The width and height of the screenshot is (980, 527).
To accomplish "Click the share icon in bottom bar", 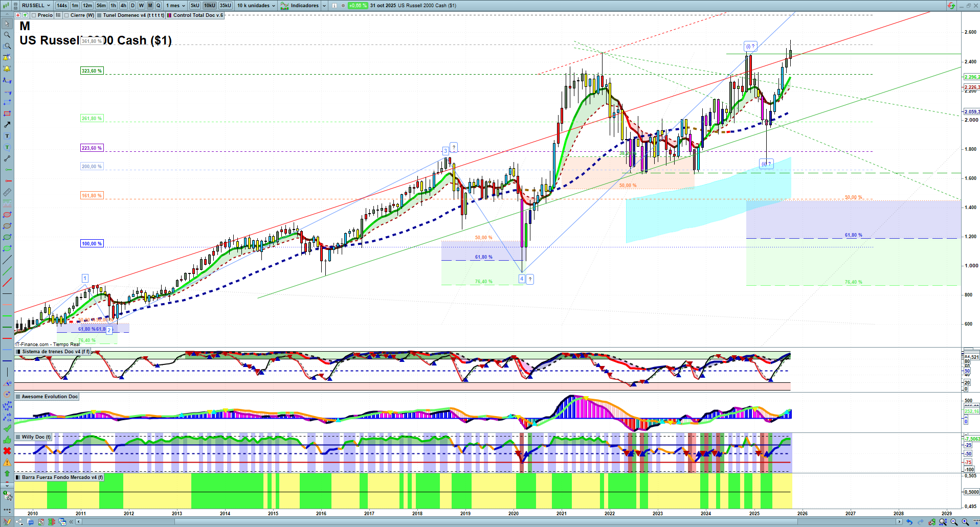I will coord(19,522).
